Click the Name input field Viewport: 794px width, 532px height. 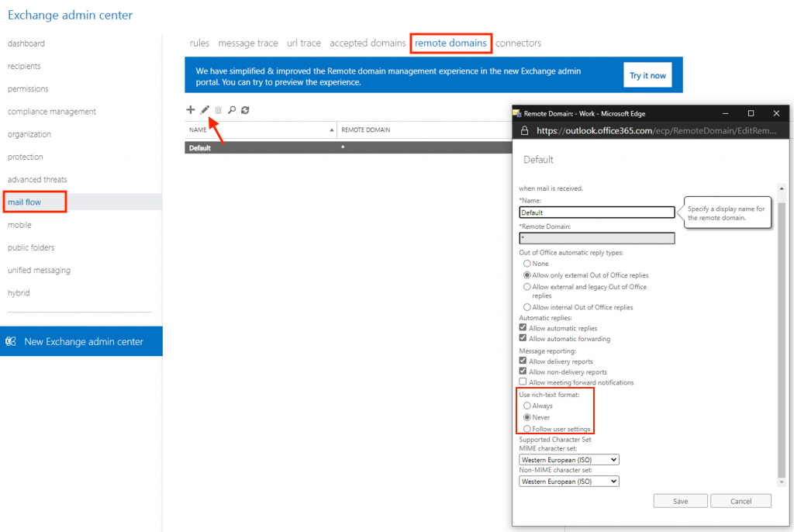pyautogui.click(x=597, y=212)
